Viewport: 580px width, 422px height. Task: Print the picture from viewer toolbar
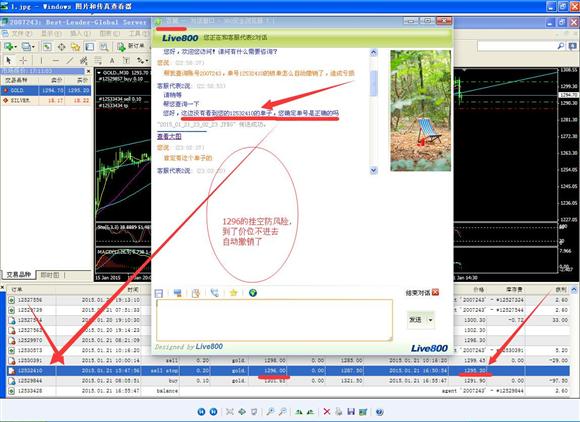click(x=339, y=412)
